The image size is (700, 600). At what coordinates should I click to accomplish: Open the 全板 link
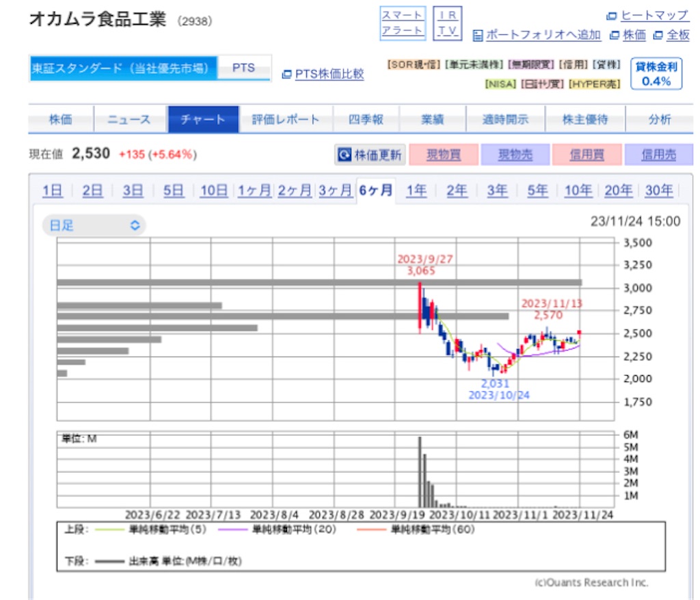coord(677,35)
